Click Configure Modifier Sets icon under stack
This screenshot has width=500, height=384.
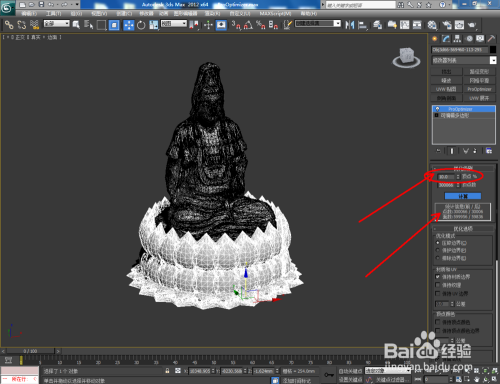[x=489, y=151]
